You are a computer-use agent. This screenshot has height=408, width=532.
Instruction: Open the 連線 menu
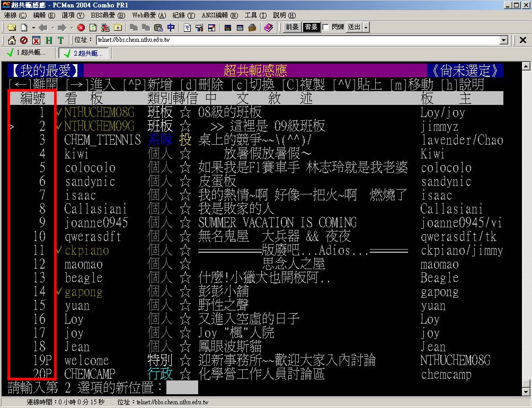coord(15,15)
